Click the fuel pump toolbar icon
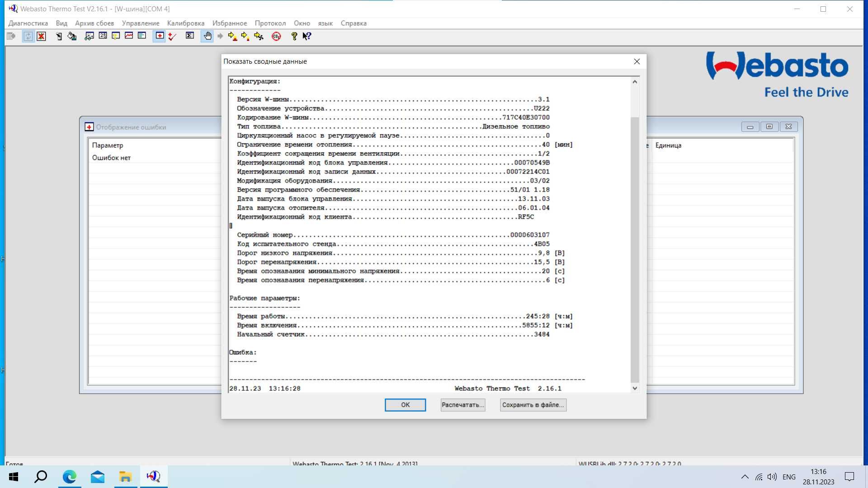Screen dimensions: 868x488 pyautogui.click(x=59, y=36)
